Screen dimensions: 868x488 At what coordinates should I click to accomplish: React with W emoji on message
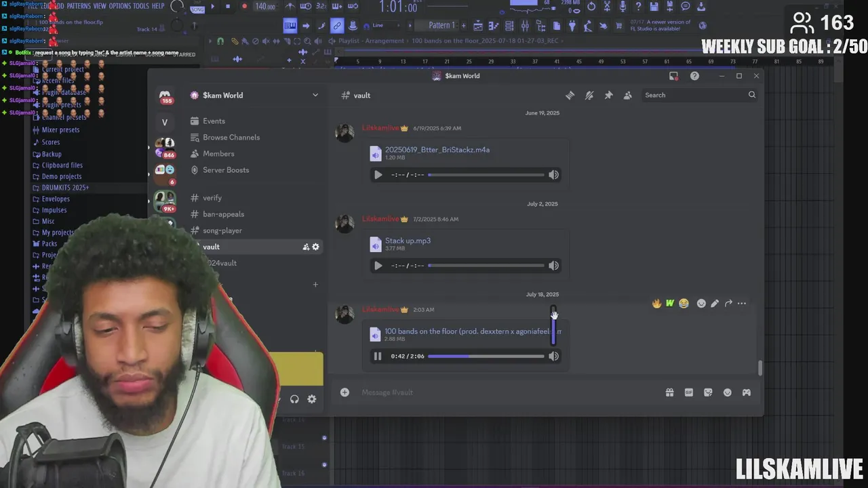click(670, 304)
